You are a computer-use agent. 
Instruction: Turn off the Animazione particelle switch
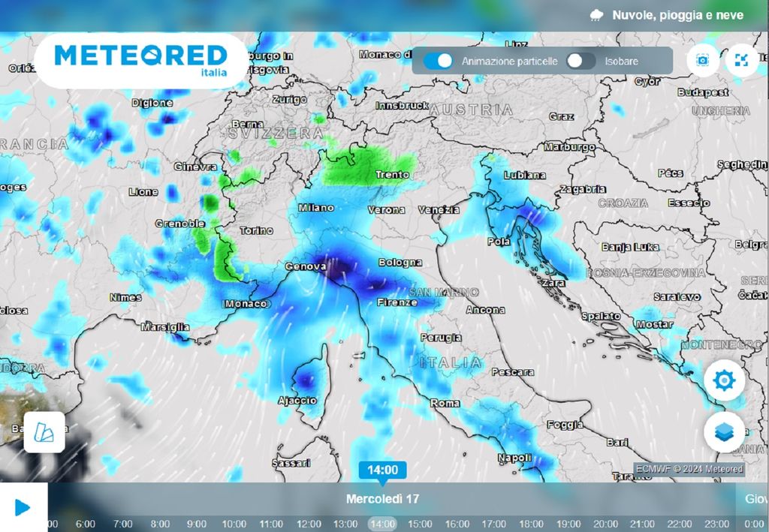[438, 61]
